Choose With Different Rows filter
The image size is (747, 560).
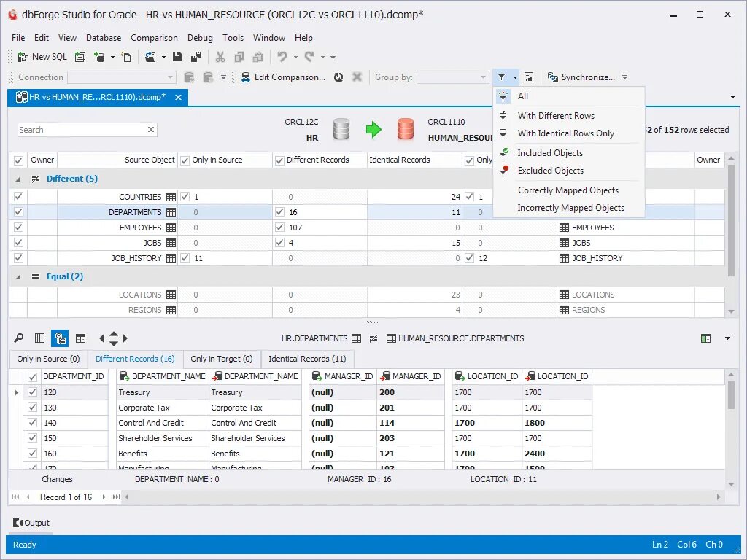tap(569, 116)
